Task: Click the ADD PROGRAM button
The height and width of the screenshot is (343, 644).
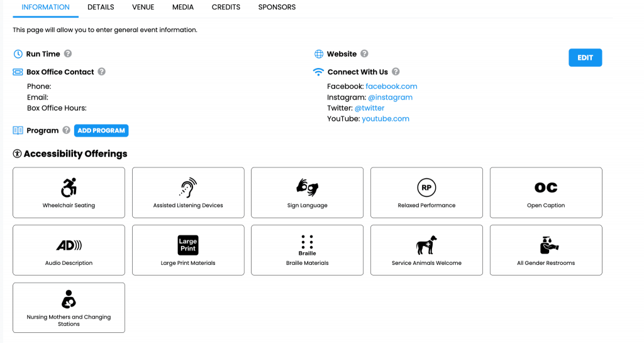Action: pyautogui.click(x=101, y=130)
